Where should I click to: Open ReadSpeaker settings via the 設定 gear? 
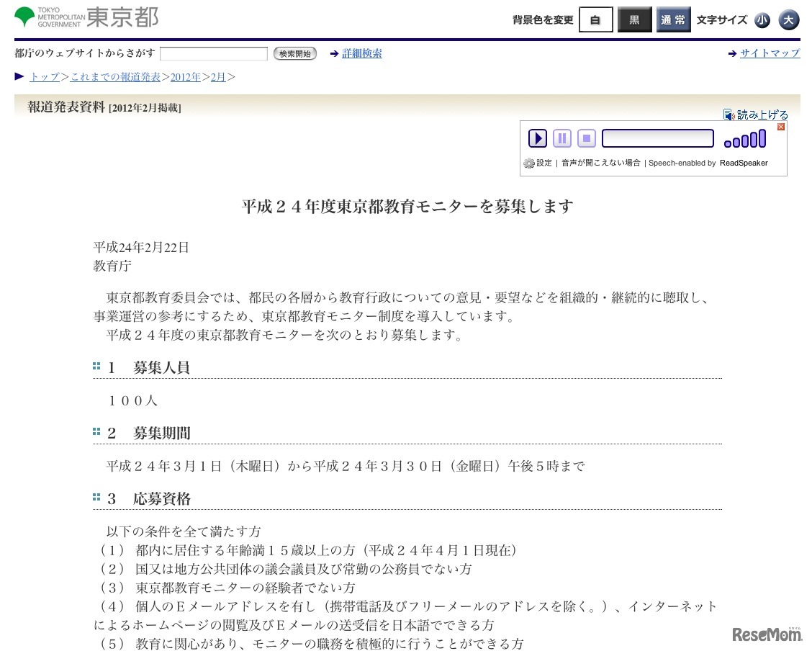click(x=536, y=163)
